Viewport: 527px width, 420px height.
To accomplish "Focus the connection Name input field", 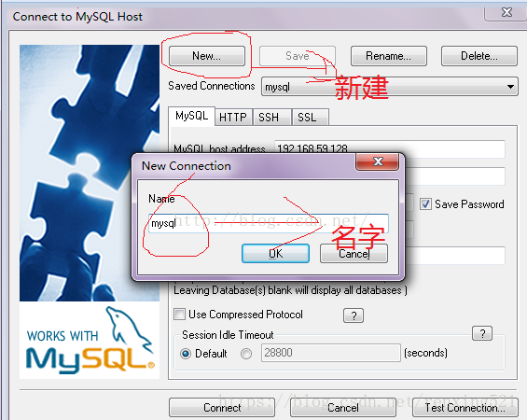I will (269, 223).
